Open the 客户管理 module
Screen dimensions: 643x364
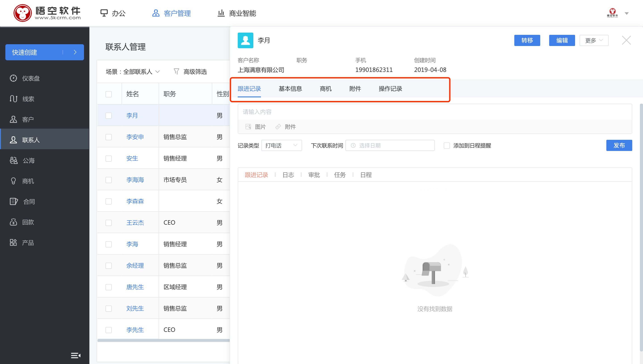pyautogui.click(x=172, y=13)
